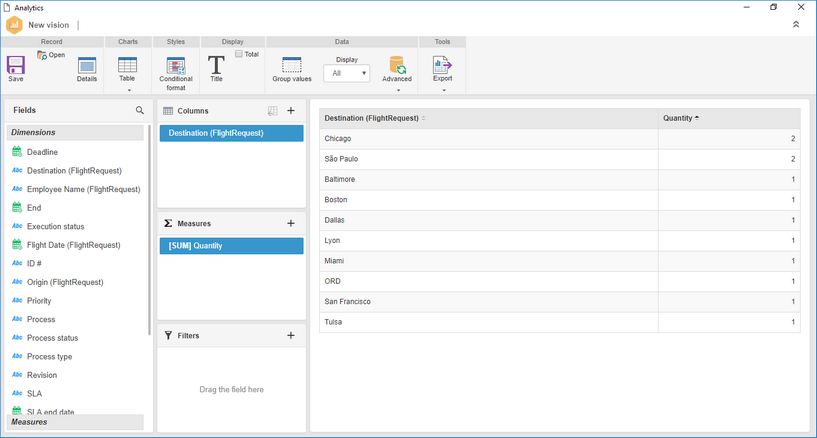Viewport: 817px width, 438px height.
Task: Select the ID # field
Action: click(34, 263)
